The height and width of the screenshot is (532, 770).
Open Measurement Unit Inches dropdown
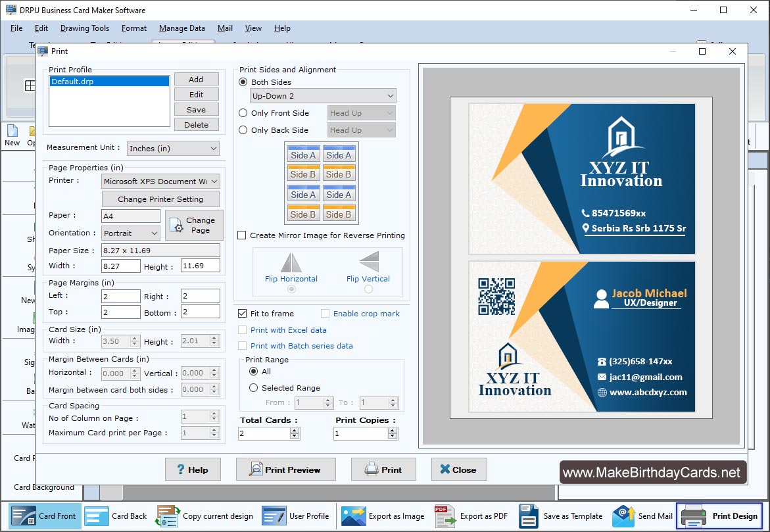pos(174,149)
